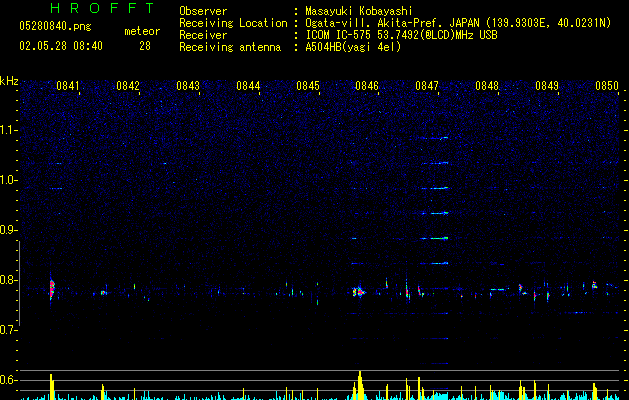This screenshot has width=629, height=400.
Task: Click the 'Receiving antenna' label
Action: coord(230,47)
